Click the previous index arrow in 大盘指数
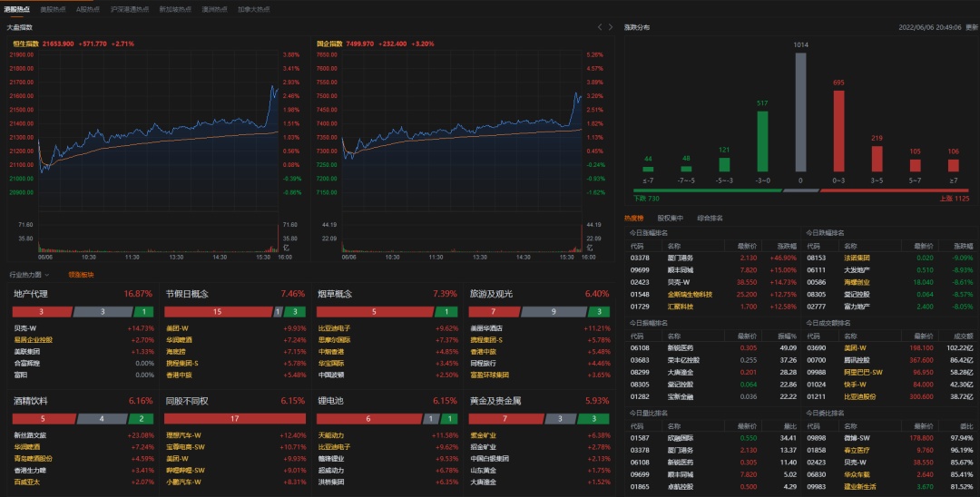 coord(600,27)
